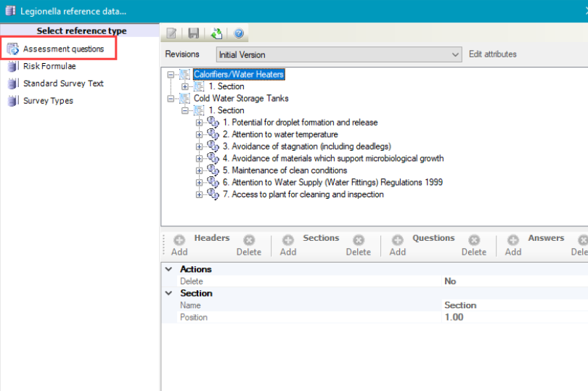Click Delete under Sections
588x391 pixels.
358,244
